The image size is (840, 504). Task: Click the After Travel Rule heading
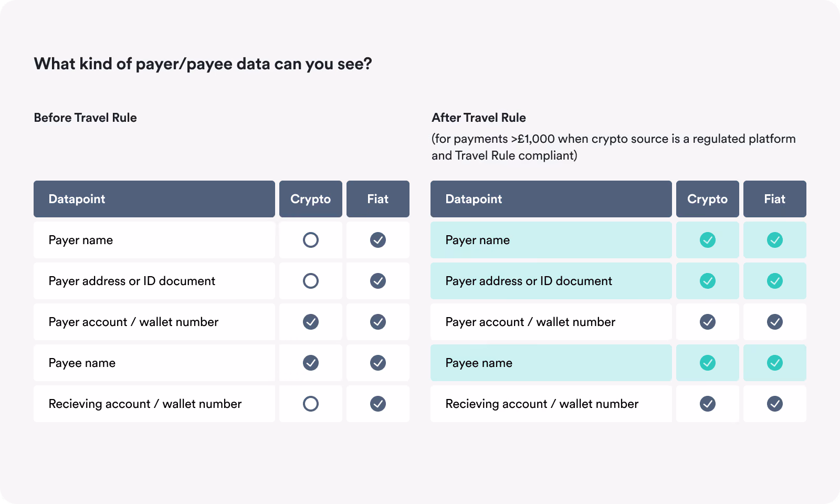point(479,118)
